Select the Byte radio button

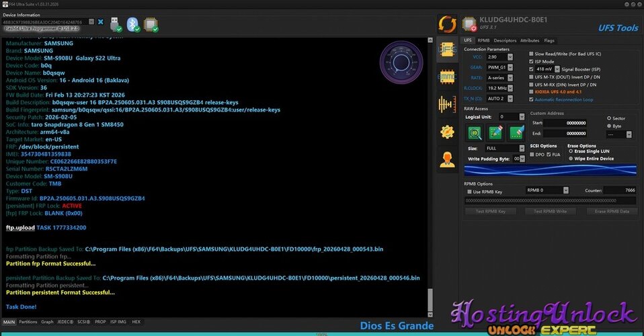(x=609, y=126)
